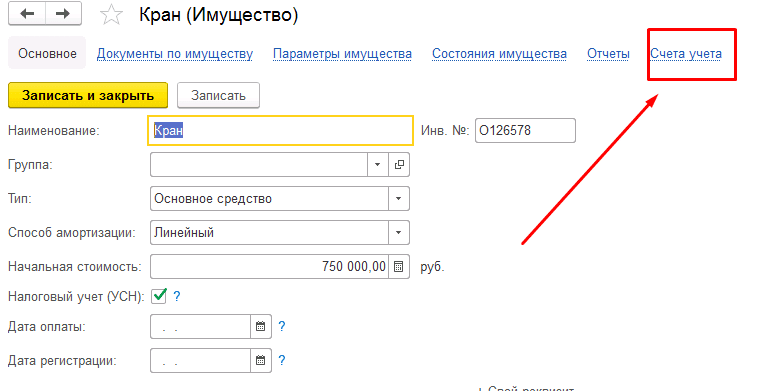This screenshot has height=391, width=783.
Task: Go forward with the right arrow button
Action: point(63,13)
